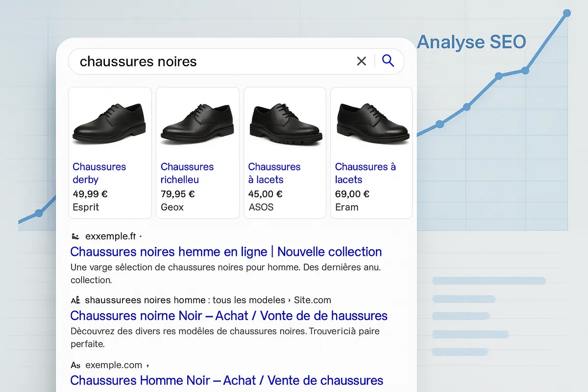Click the exemple.com site URL

tap(114, 365)
